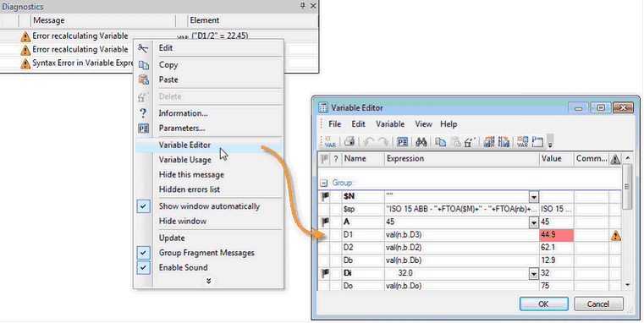The width and height of the screenshot is (644, 323).
Task: Click the Message column header in Diagnostics
Action: 104,20
